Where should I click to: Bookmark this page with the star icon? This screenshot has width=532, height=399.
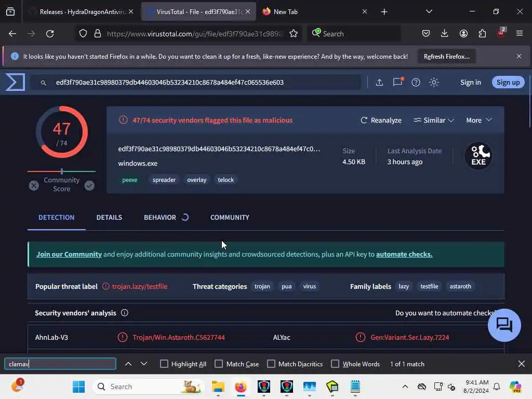(294, 34)
